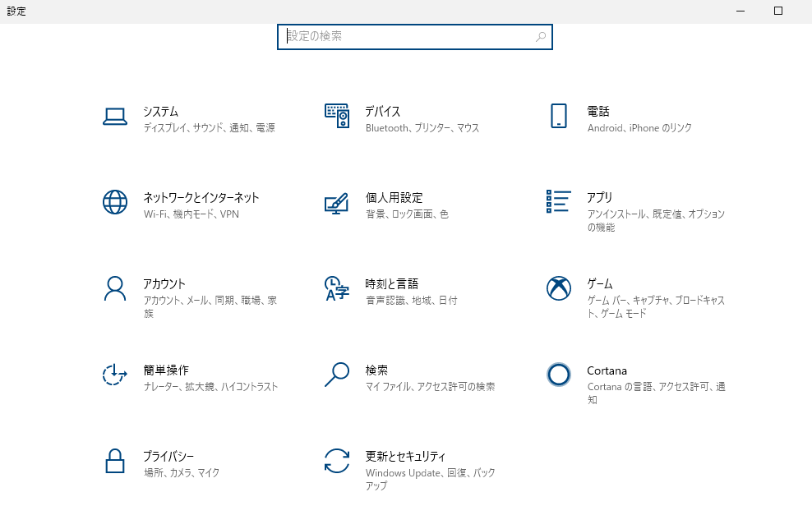812x506 pixels.
Task: Select the 検索 category heading
Action: coord(376,370)
